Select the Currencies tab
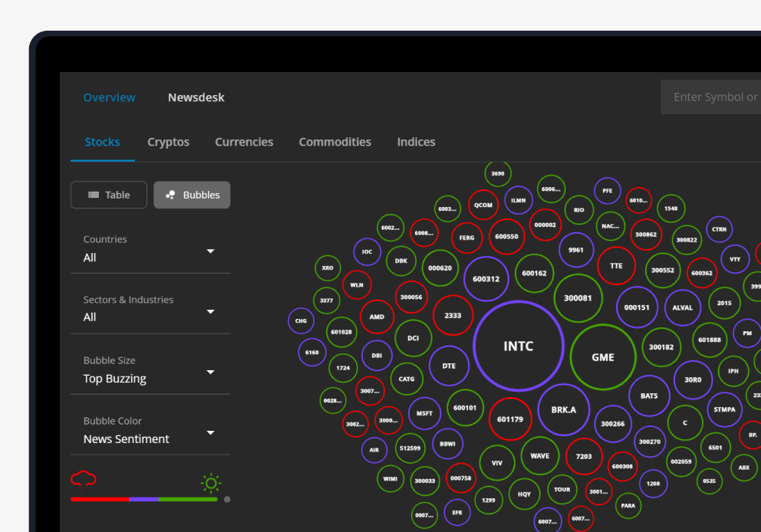The image size is (761, 532). click(244, 142)
